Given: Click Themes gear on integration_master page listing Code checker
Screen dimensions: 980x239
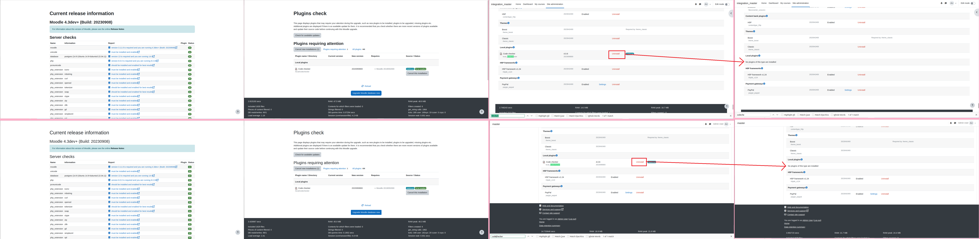Looking at the screenshot, I should pyautogui.click(x=509, y=23).
